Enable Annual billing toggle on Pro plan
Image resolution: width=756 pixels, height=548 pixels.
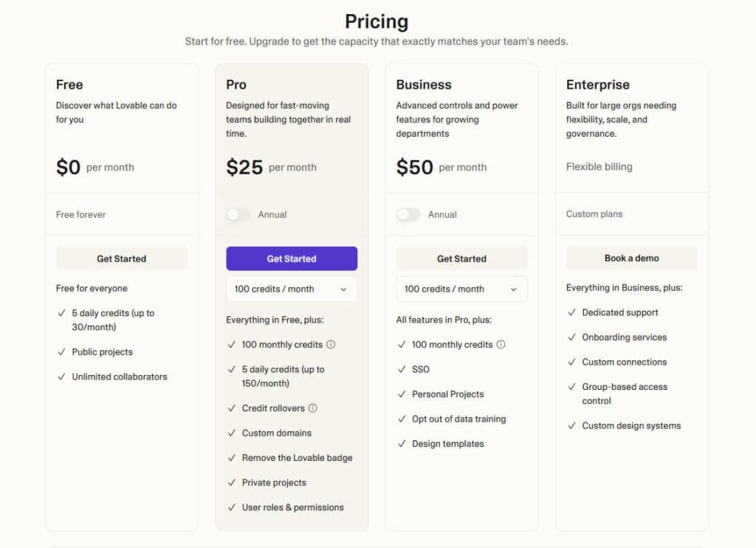pyautogui.click(x=238, y=215)
